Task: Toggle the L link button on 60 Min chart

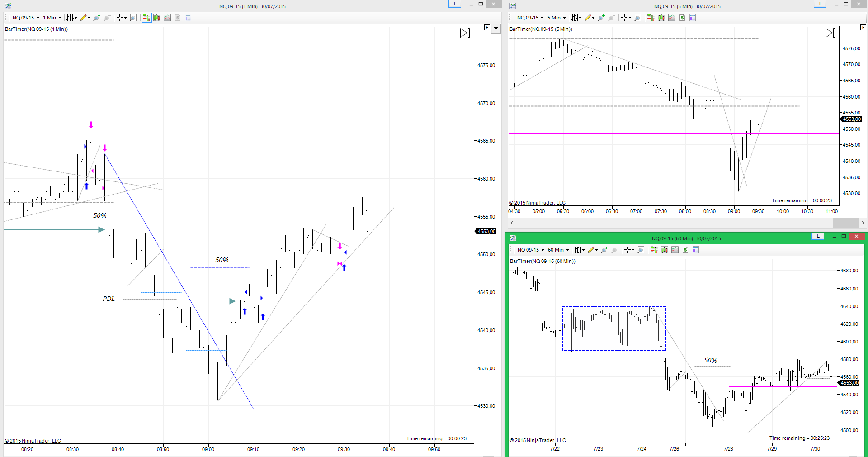Action: coord(818,236)
